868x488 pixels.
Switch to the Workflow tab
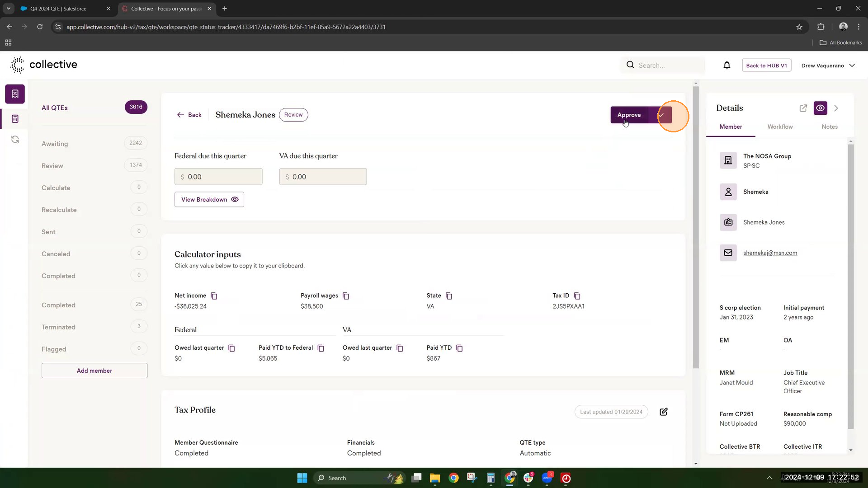click(780, 127)
